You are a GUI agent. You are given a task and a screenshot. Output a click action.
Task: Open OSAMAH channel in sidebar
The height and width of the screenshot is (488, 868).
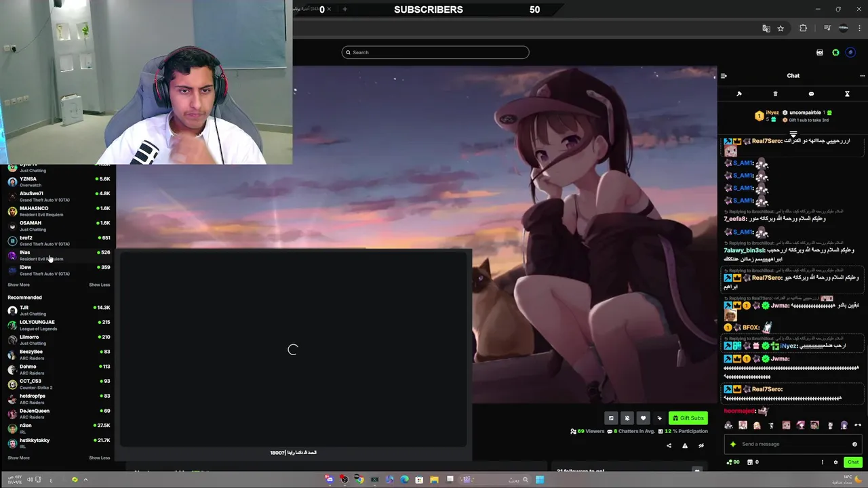58,226
